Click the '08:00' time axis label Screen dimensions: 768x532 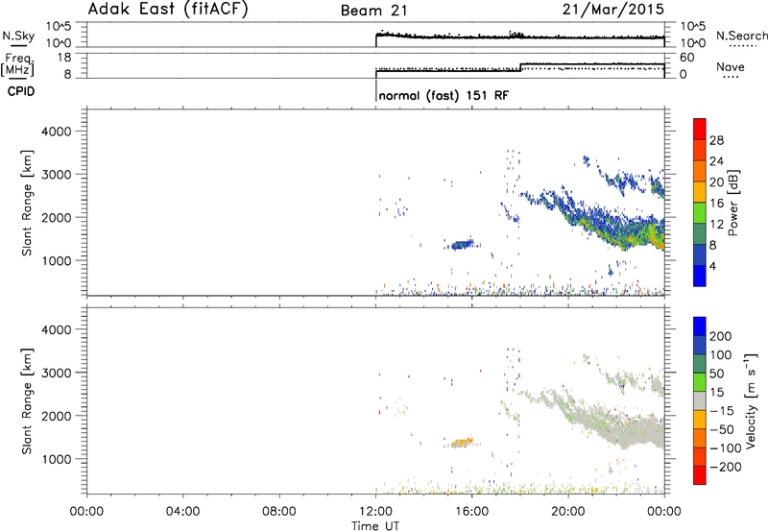tap(279, 512)
